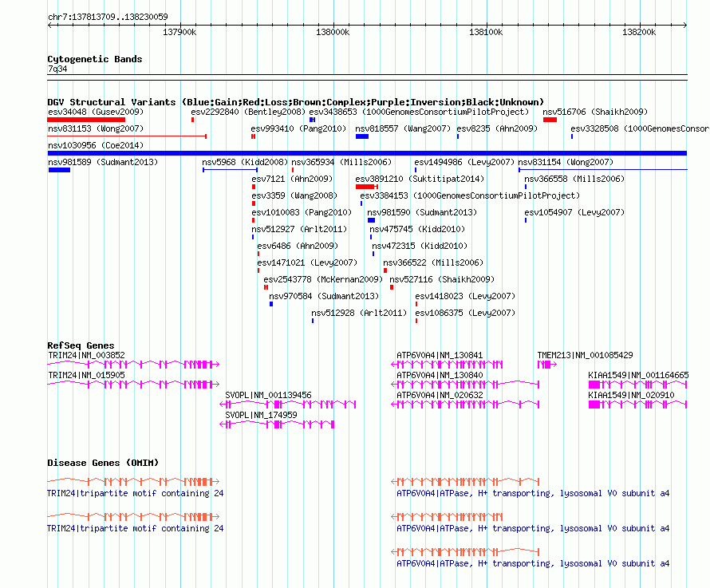Click the Cytogenetic Bands track title
710x588 pixels.
tap(95, 59)
